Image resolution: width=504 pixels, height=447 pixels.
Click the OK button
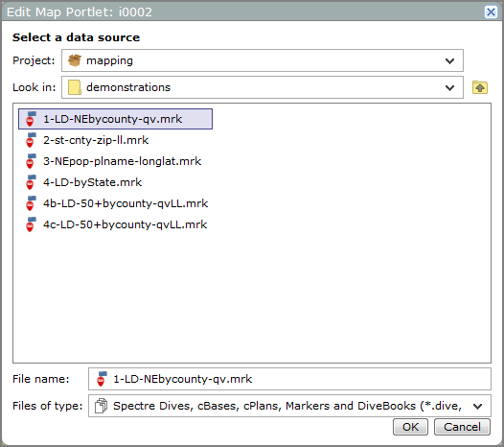410,427
